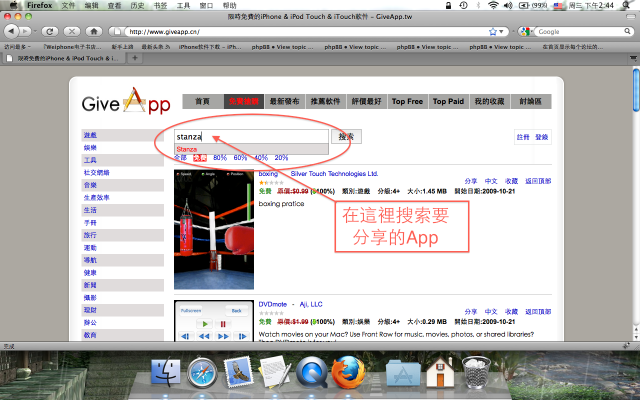The height and width of the screenshot is (400, 640).
Task: Go back with the Firefox back arrow
Action: (x=11, y=31)
